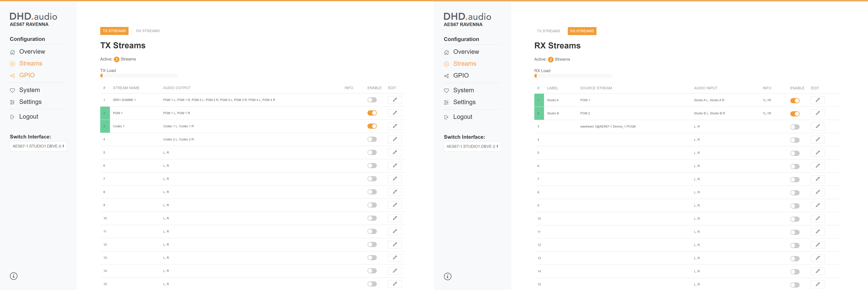The width and height of the screenshot is (868, 290).
Task: Click GPIO share icon in right sidebar
Action: click(x=446, y=76)
